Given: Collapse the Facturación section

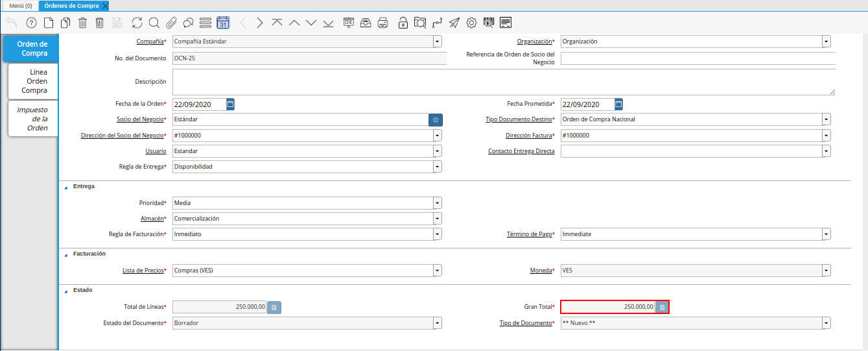Looking at the screenshot, I should pyautogui.click(x=65, y=254).
